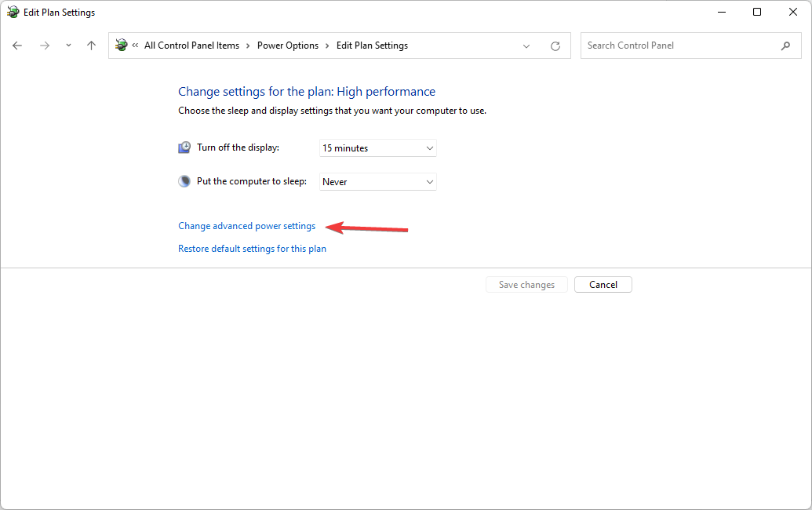Click the Save changes button

tap(526, 285)
